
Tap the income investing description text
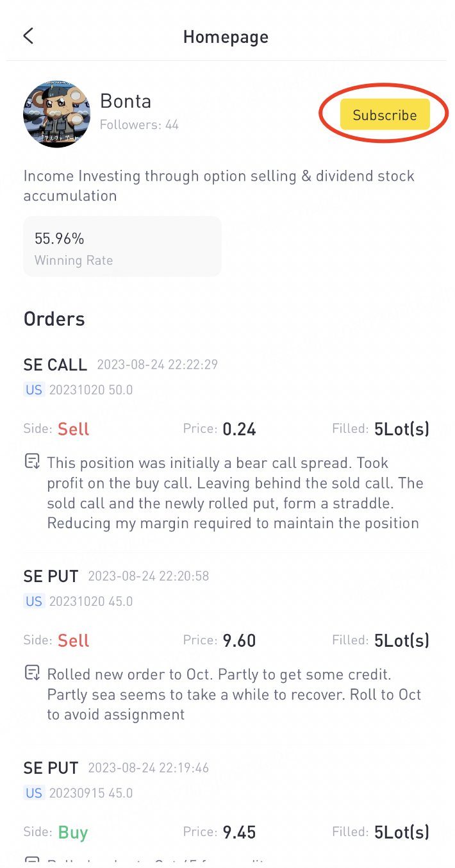(x=218, y=185)
